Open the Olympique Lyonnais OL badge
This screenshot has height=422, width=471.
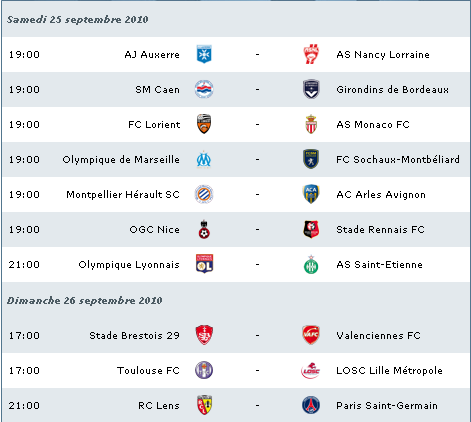(204, 264)
